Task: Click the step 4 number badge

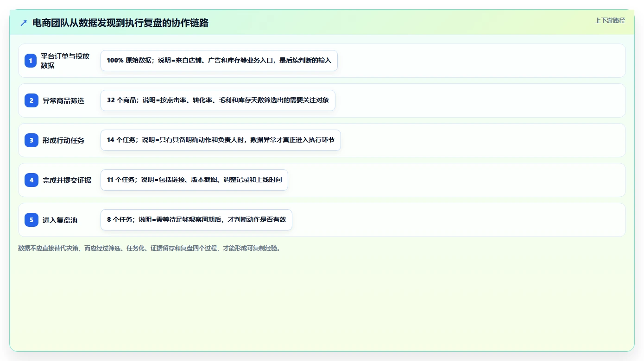Action: click(32, 180)
